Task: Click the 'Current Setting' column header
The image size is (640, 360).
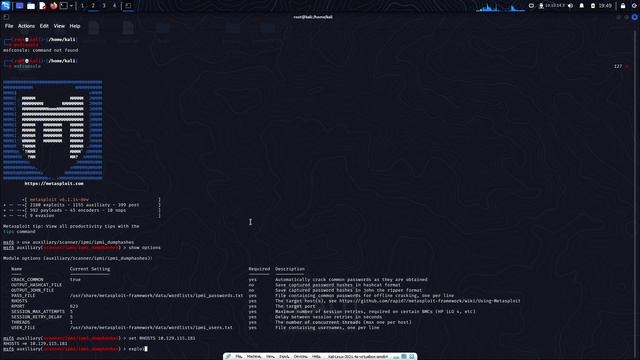Action: 90,269
